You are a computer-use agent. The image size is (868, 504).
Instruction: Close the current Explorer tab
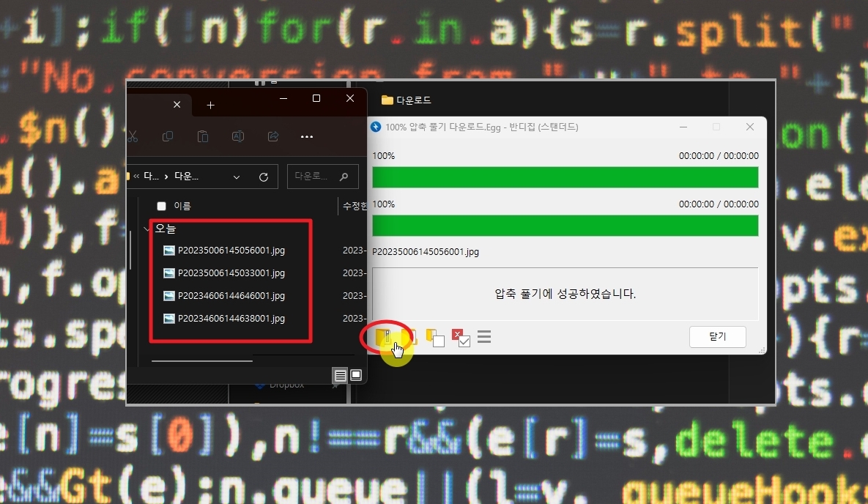click(x=177, y=105)
